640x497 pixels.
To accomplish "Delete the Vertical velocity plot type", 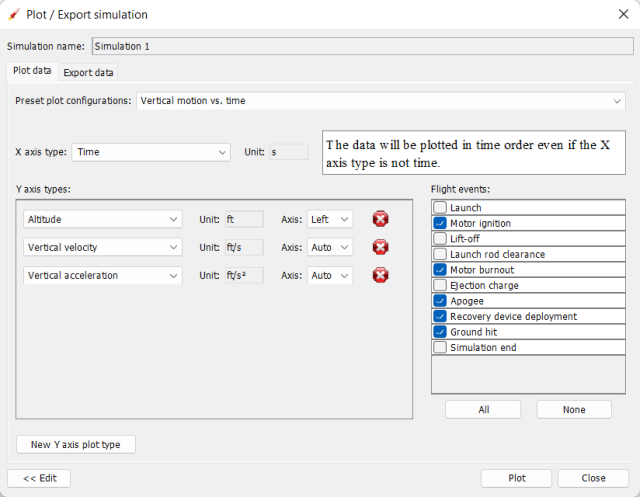I will tap(380, 247).
